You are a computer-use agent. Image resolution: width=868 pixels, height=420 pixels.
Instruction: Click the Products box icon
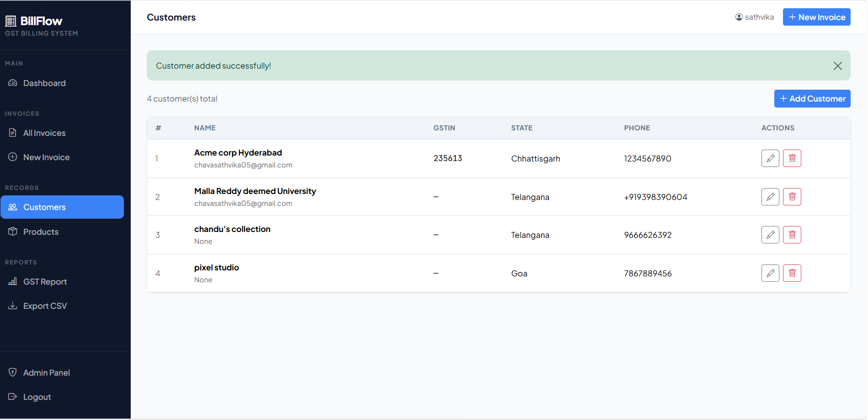click(x=13, y=232)
